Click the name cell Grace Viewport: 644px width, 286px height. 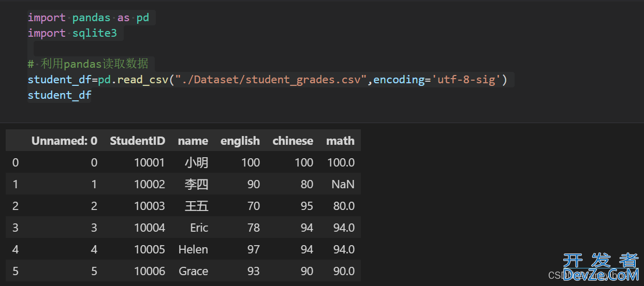[194, 271]
